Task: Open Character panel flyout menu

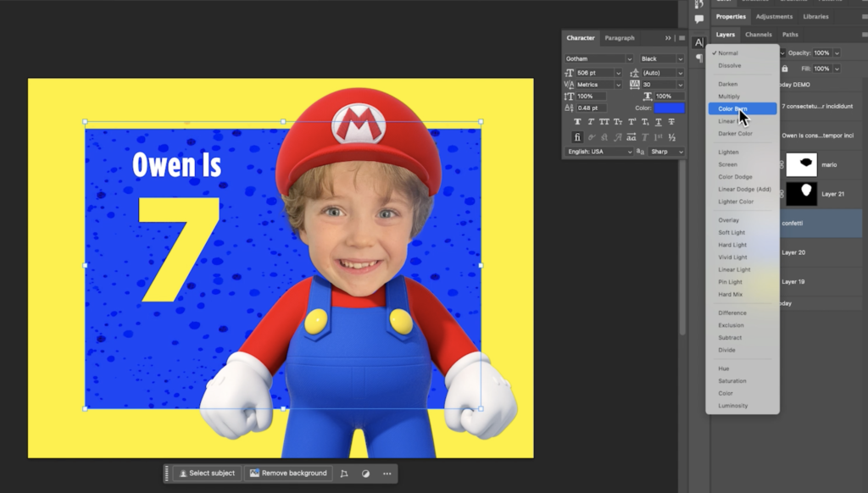Action: pyautogui.click(x=682, y=38)
